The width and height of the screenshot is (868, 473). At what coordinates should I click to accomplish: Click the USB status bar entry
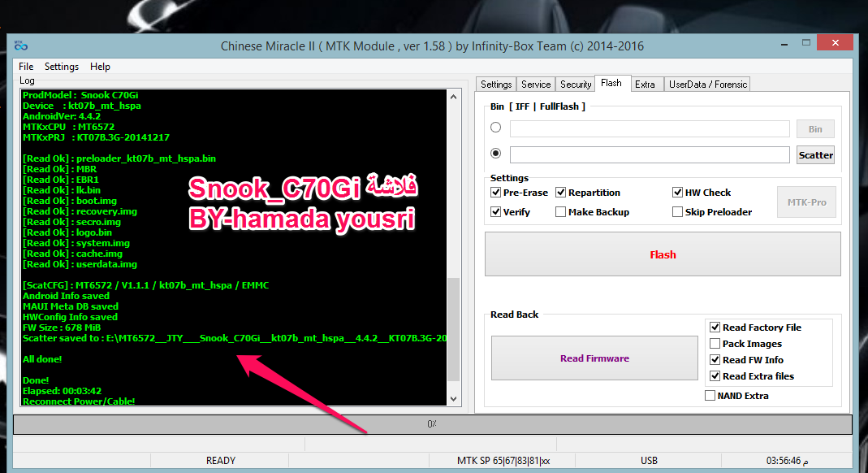649,460
